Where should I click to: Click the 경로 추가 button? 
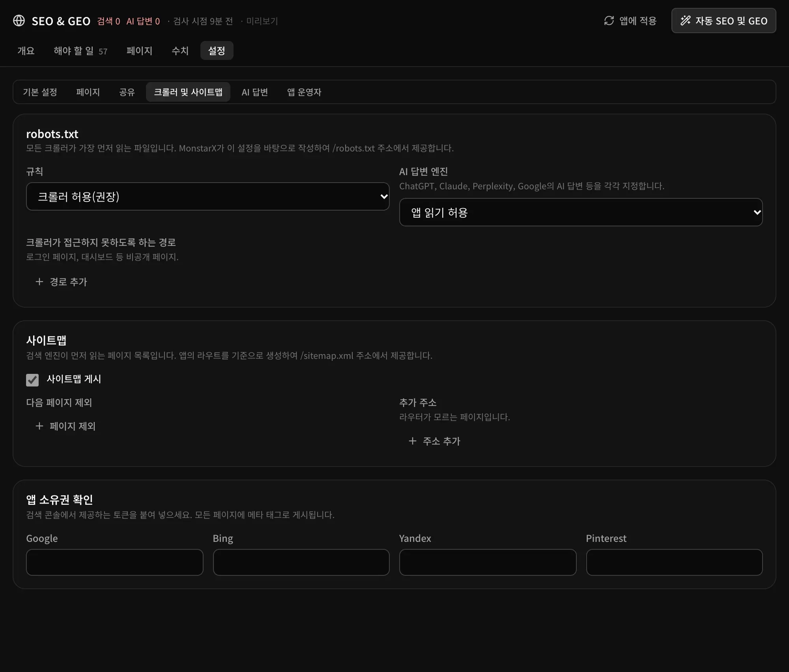pos(61,282)
